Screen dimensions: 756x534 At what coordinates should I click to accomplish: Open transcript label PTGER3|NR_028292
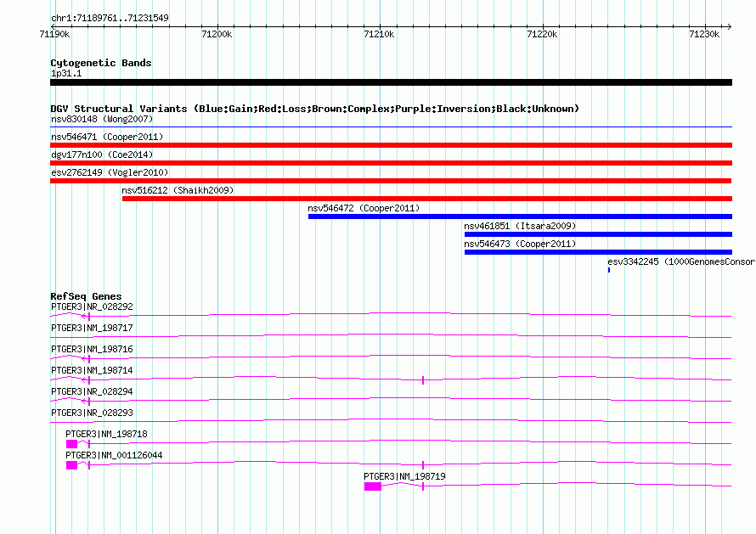[92, 306]
